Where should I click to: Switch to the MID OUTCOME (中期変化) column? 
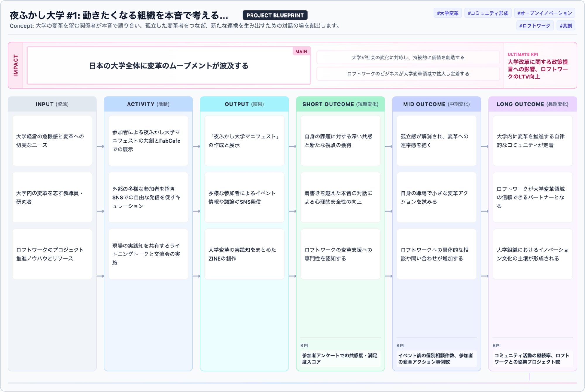pyautogui.click(x=436, y=104)
